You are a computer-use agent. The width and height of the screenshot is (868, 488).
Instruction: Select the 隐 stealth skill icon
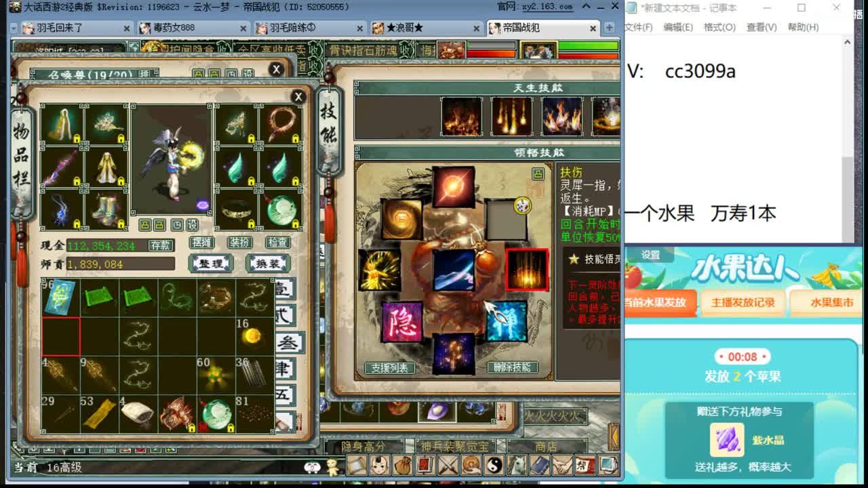click(x=402, y=321)
